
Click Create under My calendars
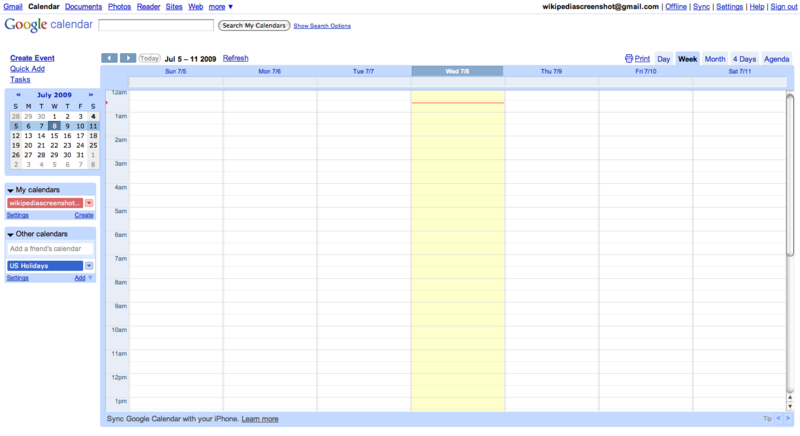[x=84, y=215]
